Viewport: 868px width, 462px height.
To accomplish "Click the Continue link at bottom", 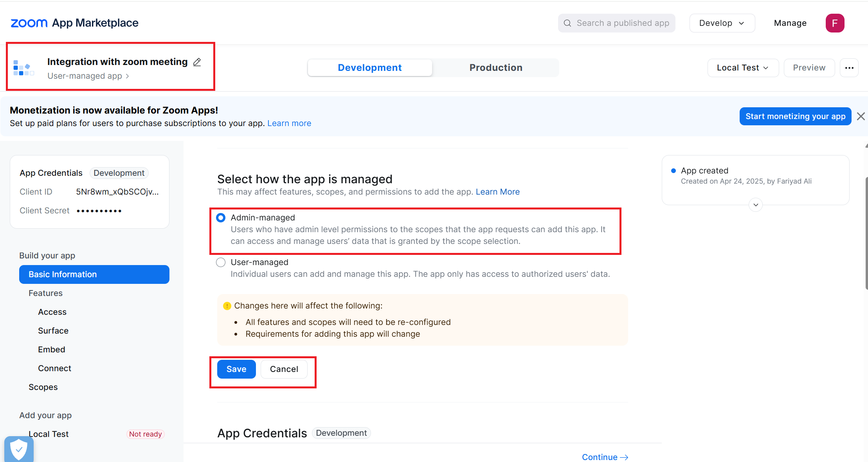I will point(605,457).
